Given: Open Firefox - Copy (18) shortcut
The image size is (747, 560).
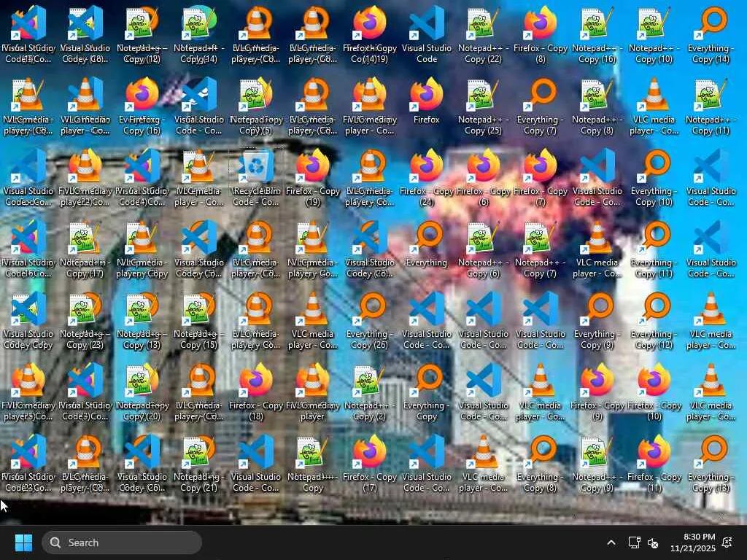Looking at the screenshot, I should pyautogui.click(x=256, y=392).
